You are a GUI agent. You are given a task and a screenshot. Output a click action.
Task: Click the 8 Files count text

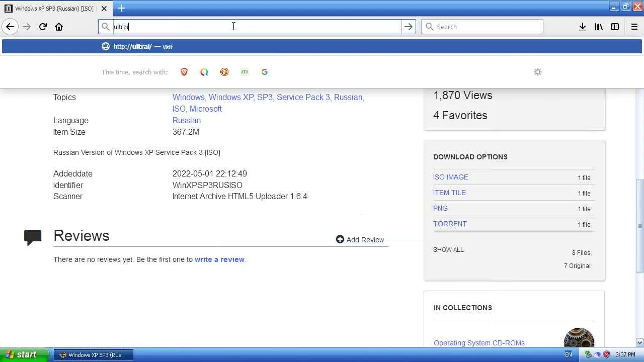tap(581, 253)
